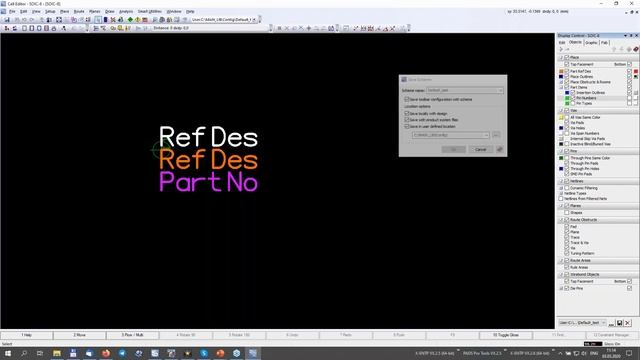Toggle Part Ref Des checkbox

coord(567,71)
